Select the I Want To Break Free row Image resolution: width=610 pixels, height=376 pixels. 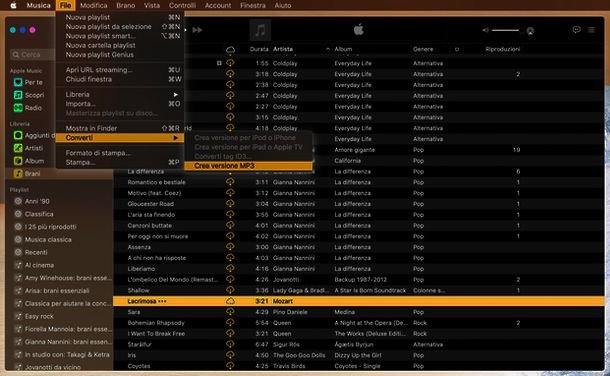pyautogui.click(x=358, y=333)
